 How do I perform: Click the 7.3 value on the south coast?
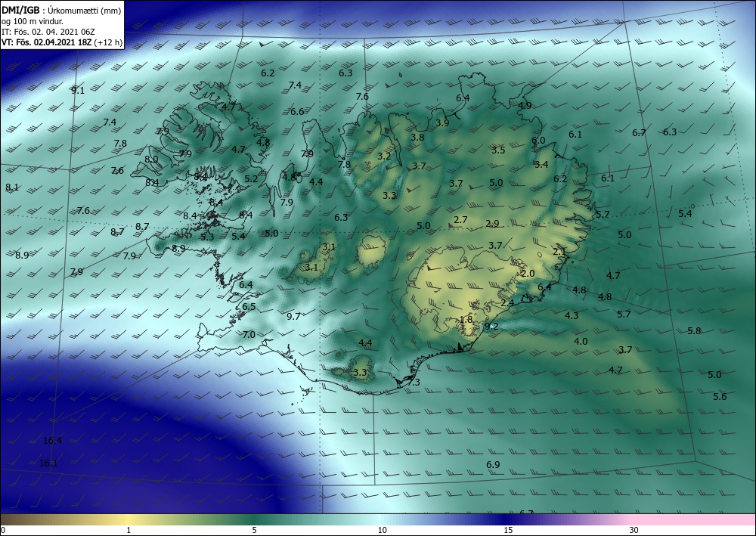[414, 383]
